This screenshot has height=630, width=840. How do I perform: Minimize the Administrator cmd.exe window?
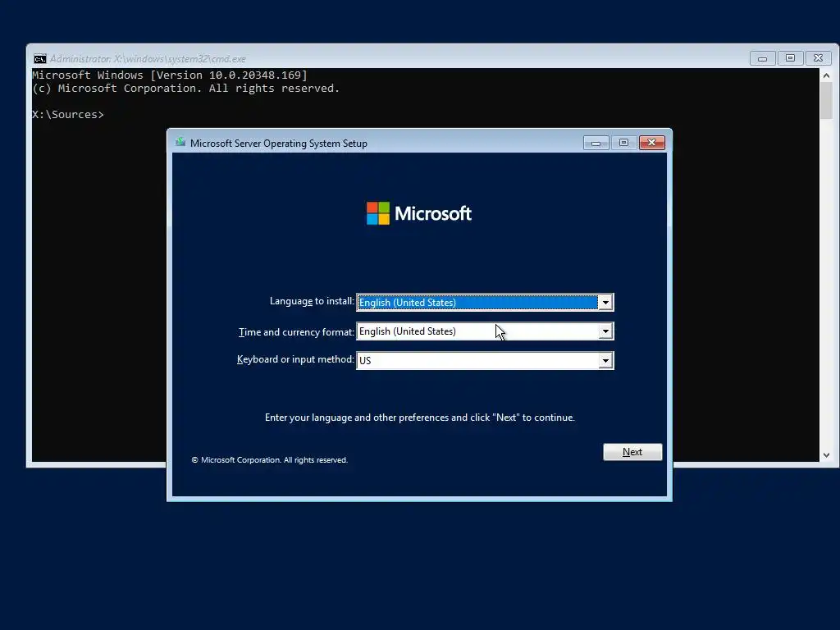[x=762, y=58]
